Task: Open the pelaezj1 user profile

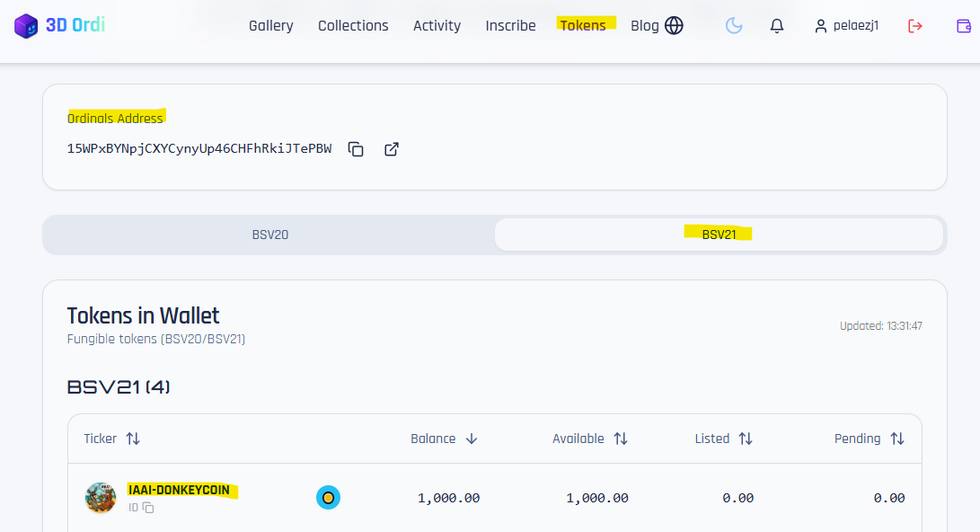Action: [x=847, y=26]
